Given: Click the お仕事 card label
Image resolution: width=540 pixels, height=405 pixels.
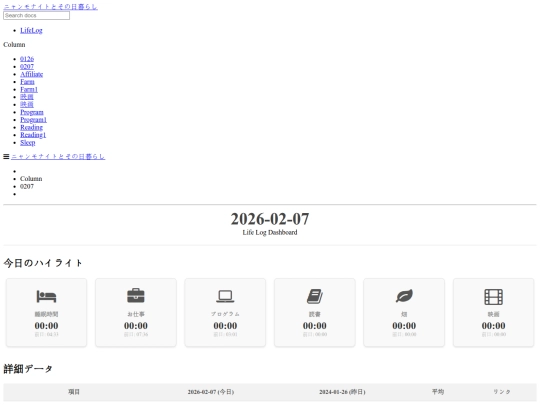Looking at the screenshot, I should (136, 314).
